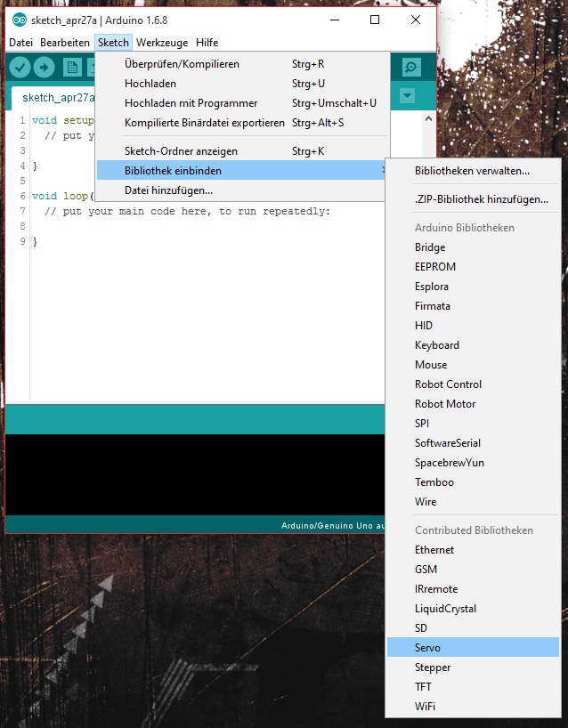Open the tab options dropdown arrow

[408, 96]
